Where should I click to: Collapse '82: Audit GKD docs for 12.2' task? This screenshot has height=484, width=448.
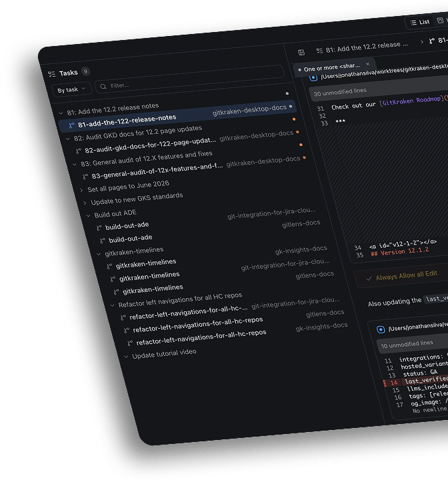click(68, 139)
